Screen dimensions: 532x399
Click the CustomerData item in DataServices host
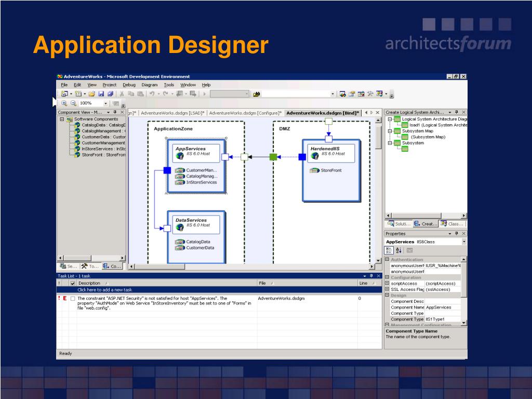tap(200, 248)
